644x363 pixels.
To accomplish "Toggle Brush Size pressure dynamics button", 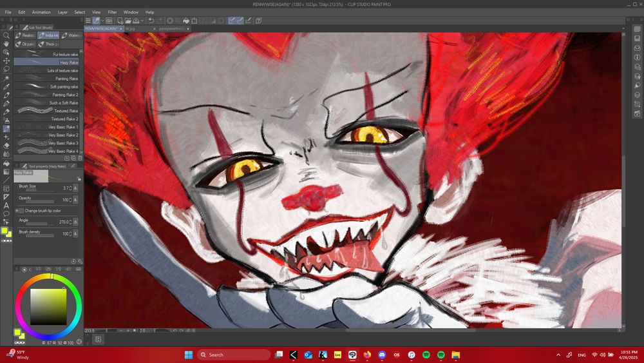I will (75, 188).
